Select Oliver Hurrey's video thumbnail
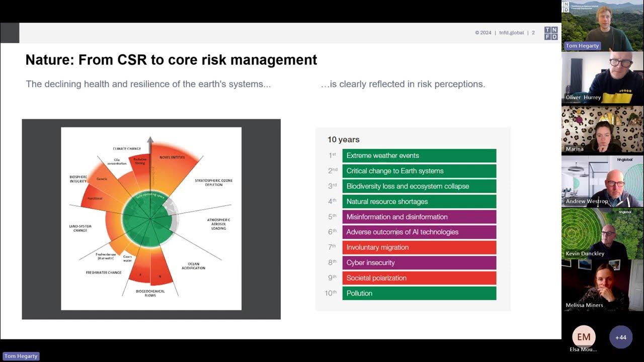 602,77
